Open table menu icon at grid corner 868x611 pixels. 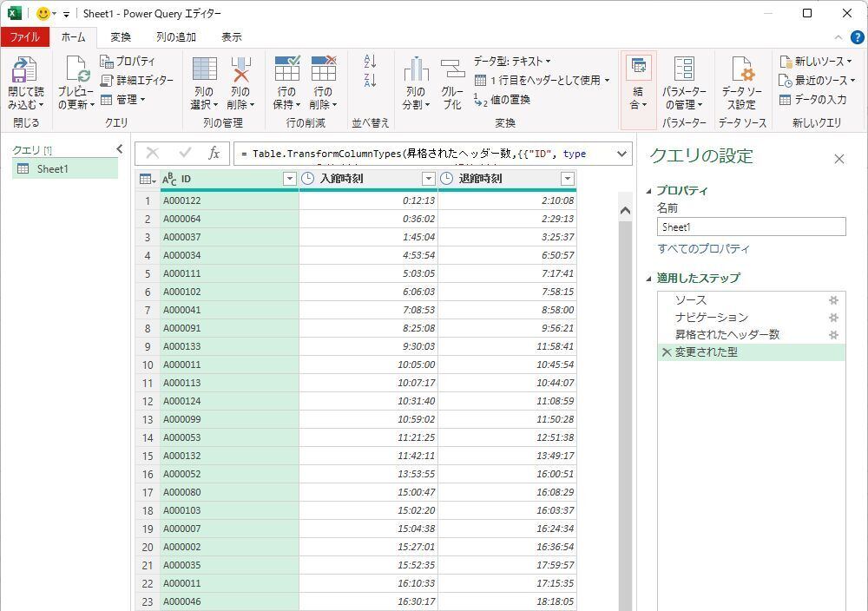tap(148, 179)
